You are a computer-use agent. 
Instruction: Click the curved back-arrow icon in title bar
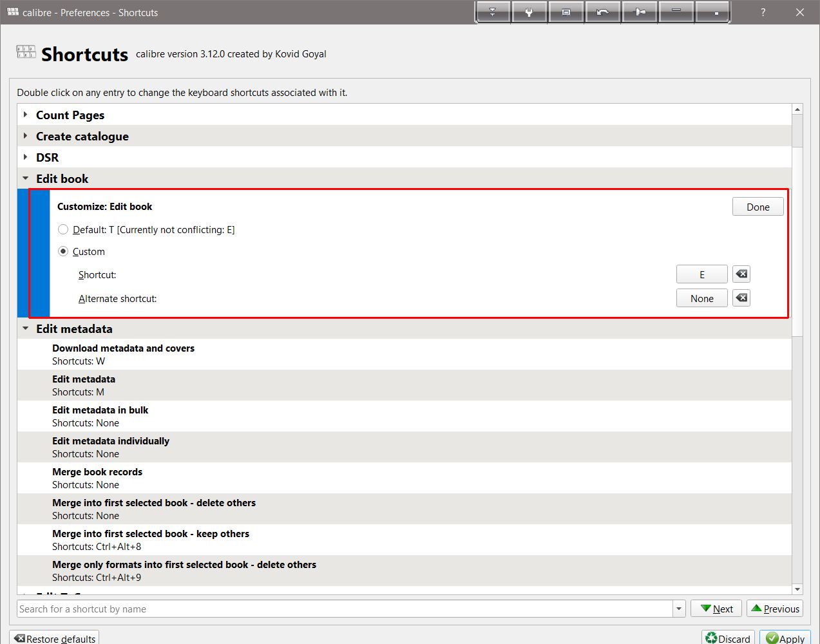[603, 12]
